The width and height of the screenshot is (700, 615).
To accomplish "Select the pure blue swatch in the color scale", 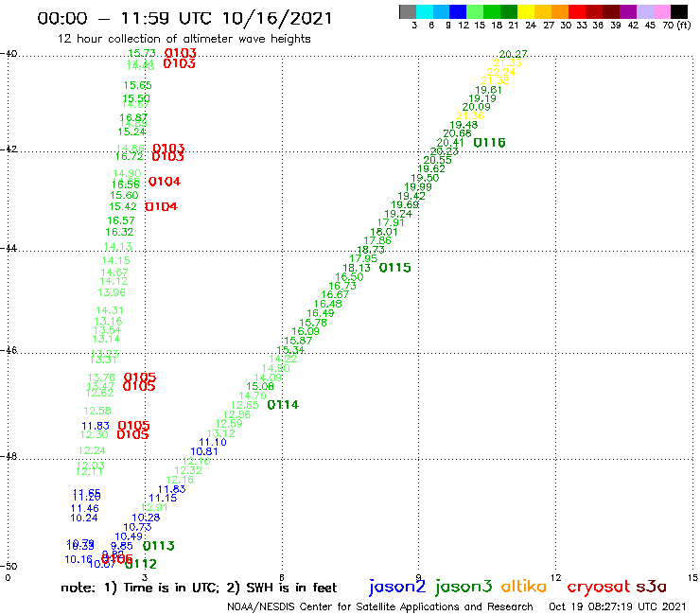I will pos(458,11).
